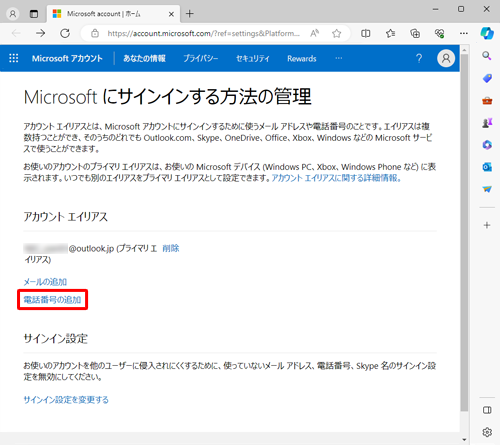Open account manager avatar
Viewport: 500px width, 445px height.
pos(446,58)
